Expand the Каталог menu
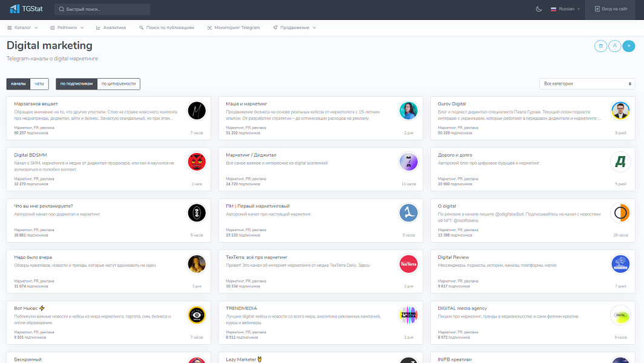Image resolution: width=644 pixels, height=363 pixels. (22, 27)
